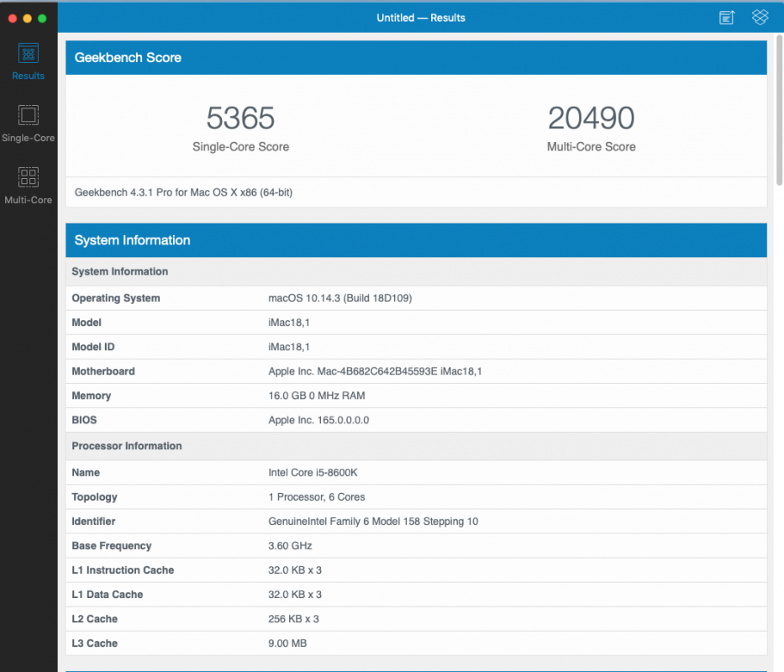Click the blue System Information section header

click(416, 240)
